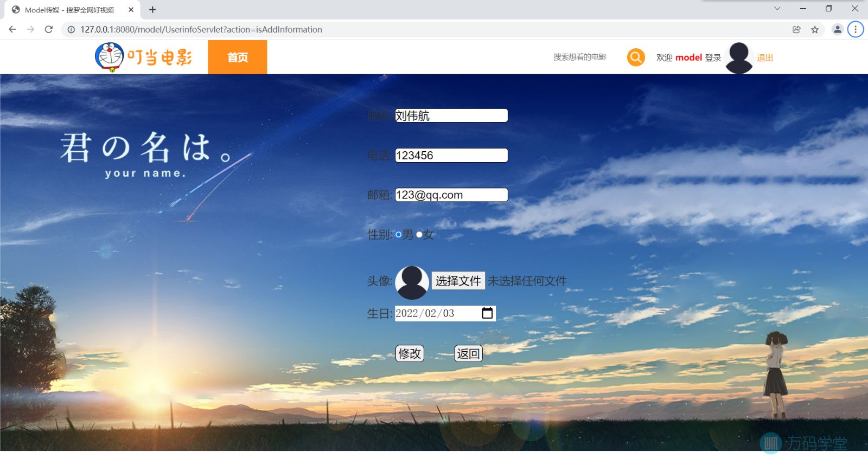Click the 返回 return button
The image size is (868, 465).
point(468,353)
